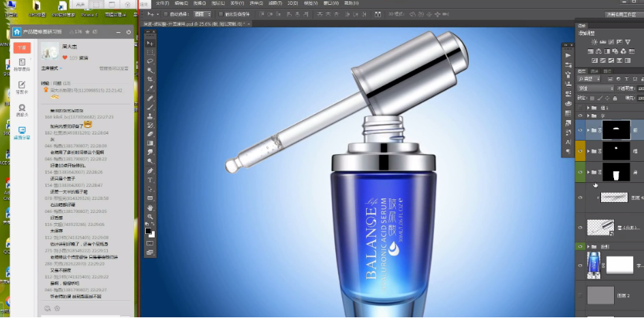The height and width of the screenshot is (333, 644).
Task: Filter layers by type layers (T icon)
Action: 626,78
